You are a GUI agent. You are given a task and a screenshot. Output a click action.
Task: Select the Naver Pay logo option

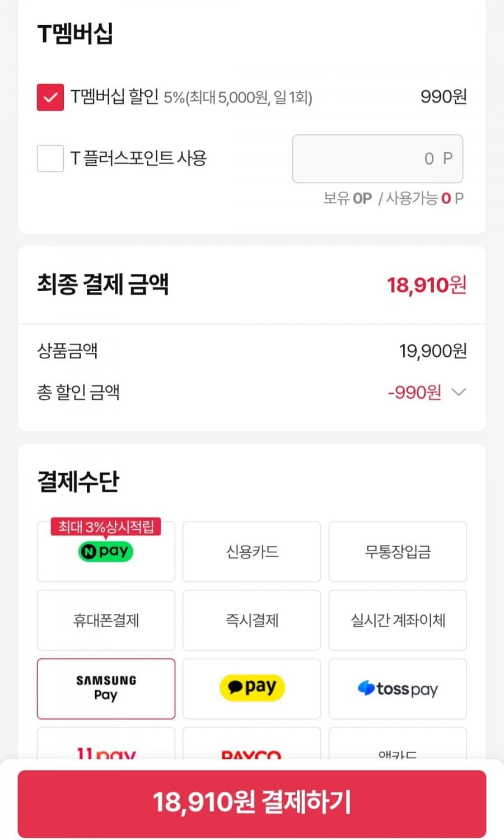(x=106, y=552)
